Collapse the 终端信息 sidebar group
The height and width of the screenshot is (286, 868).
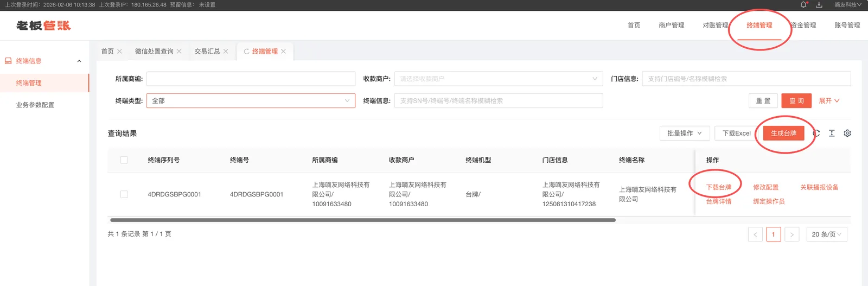point(79,61)
